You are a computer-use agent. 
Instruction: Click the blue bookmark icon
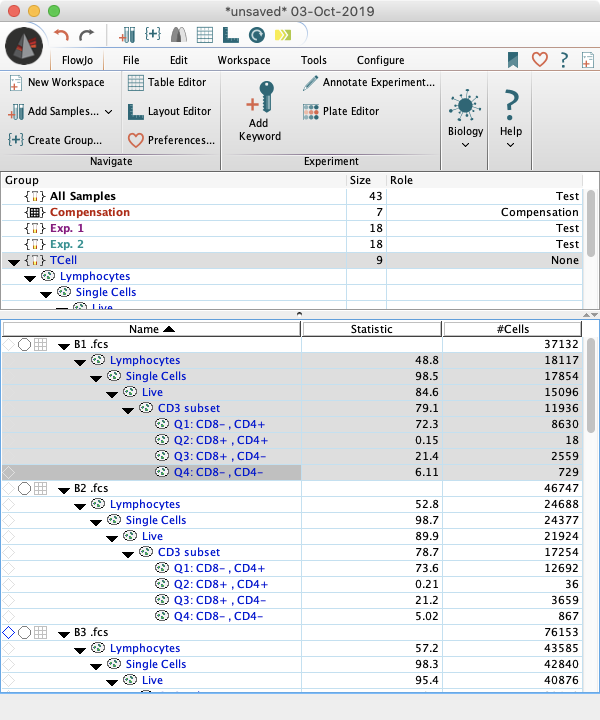tap(513, 60)
